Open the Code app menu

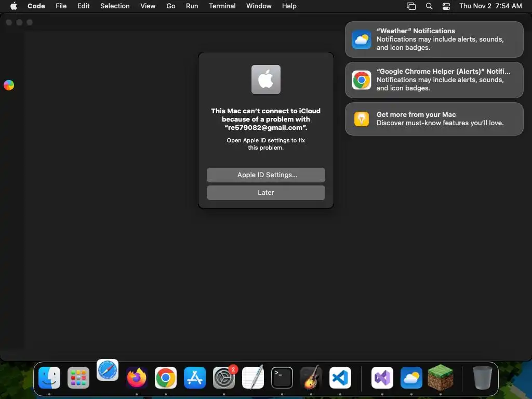[x=36, y=6]
